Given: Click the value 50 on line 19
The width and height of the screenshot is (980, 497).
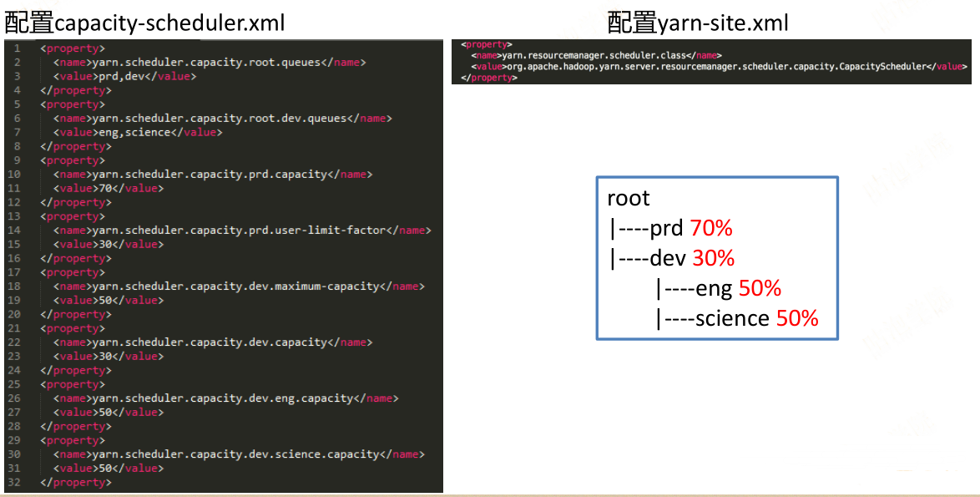Looking at the screenshot, I should [105, 300].
